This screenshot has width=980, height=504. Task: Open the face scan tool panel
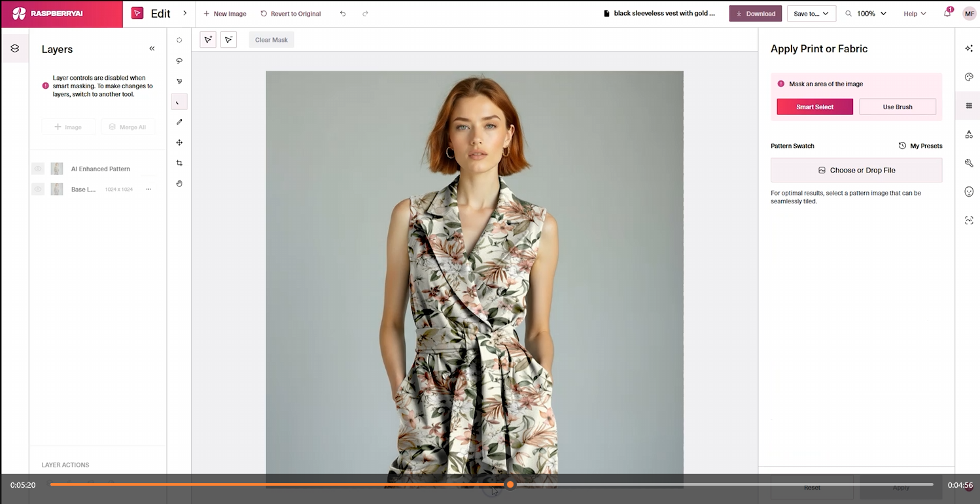[969, 221]
